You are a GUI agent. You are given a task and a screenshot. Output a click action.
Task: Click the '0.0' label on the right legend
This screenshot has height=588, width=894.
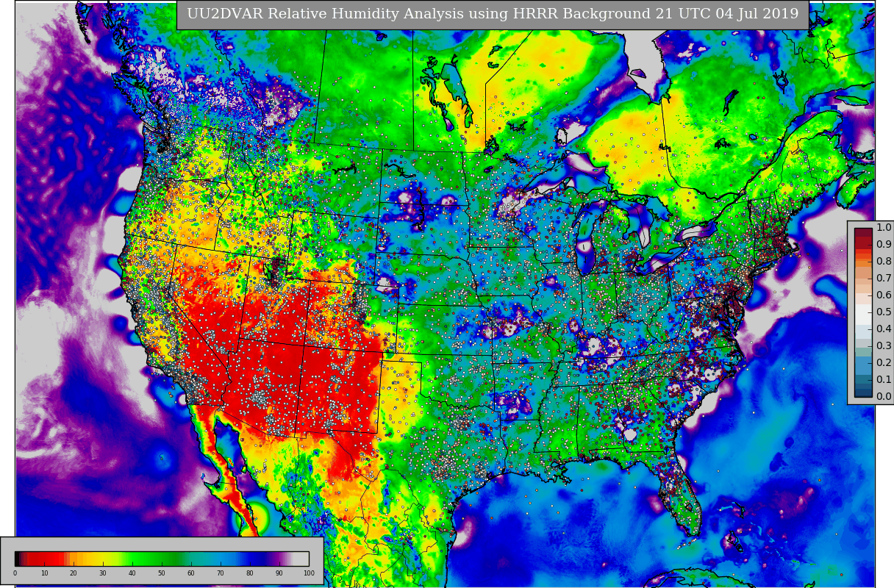point(883,396)
